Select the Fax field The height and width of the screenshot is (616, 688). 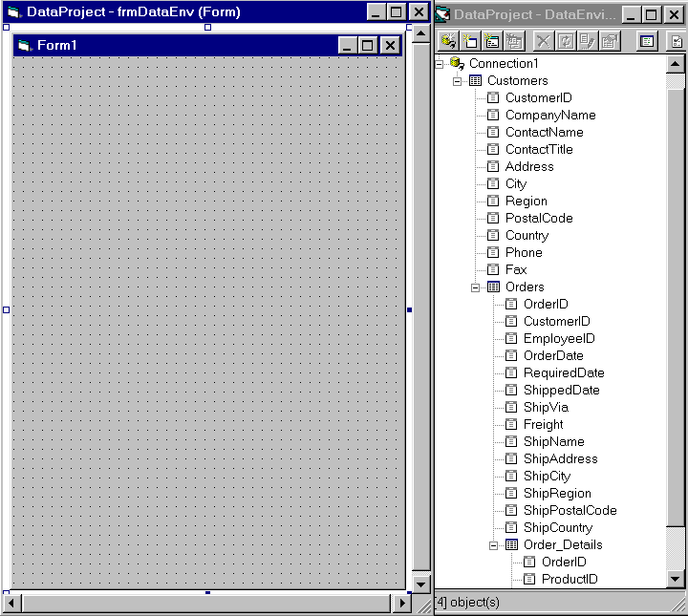pos(516,269)
